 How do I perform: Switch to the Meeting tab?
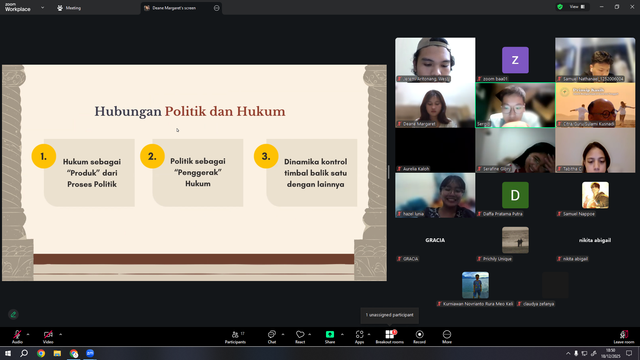69,8
